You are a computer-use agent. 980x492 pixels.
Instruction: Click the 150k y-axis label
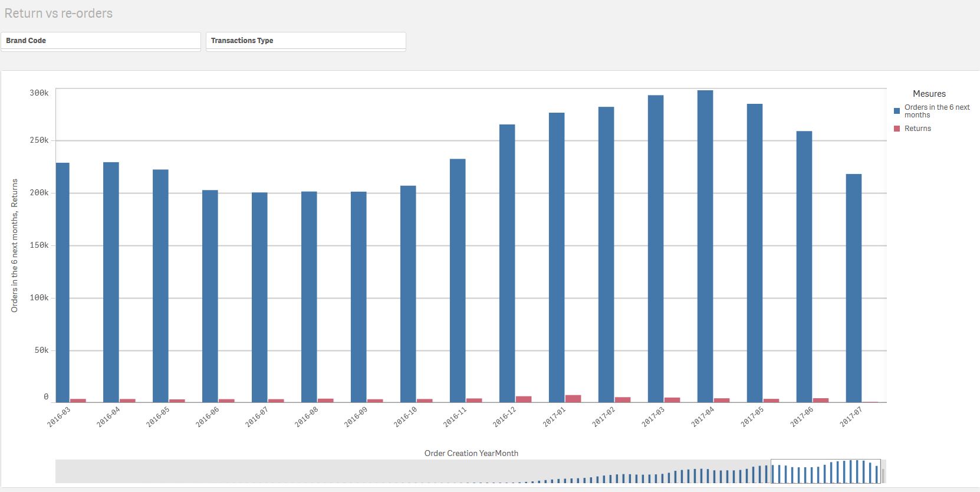(x=40, y=245)
